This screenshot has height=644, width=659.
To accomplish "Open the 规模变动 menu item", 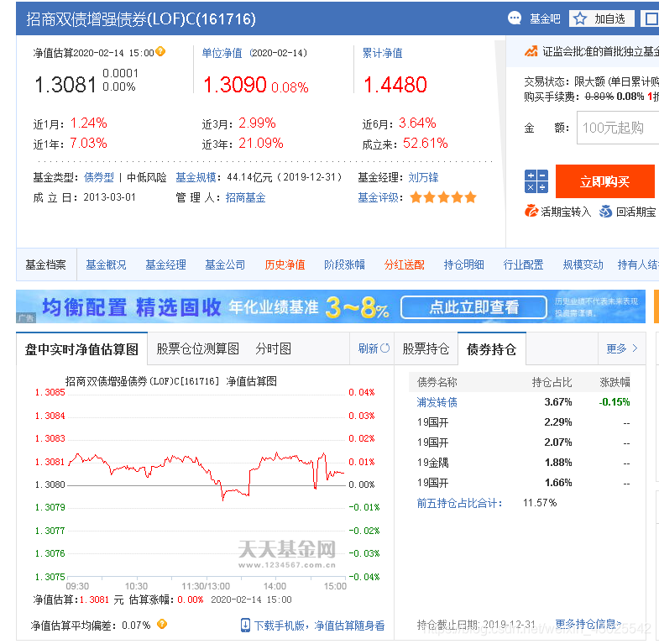I will 583,264.
